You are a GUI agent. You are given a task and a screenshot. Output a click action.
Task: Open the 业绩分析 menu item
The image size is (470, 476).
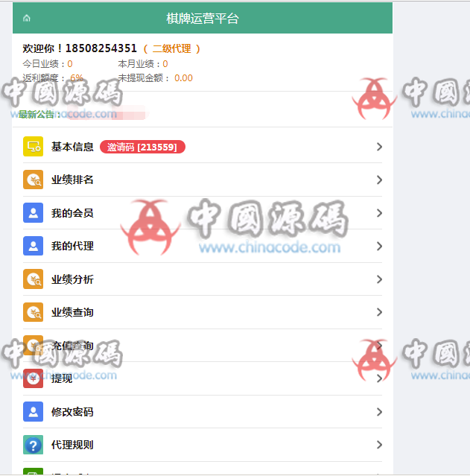203,279
